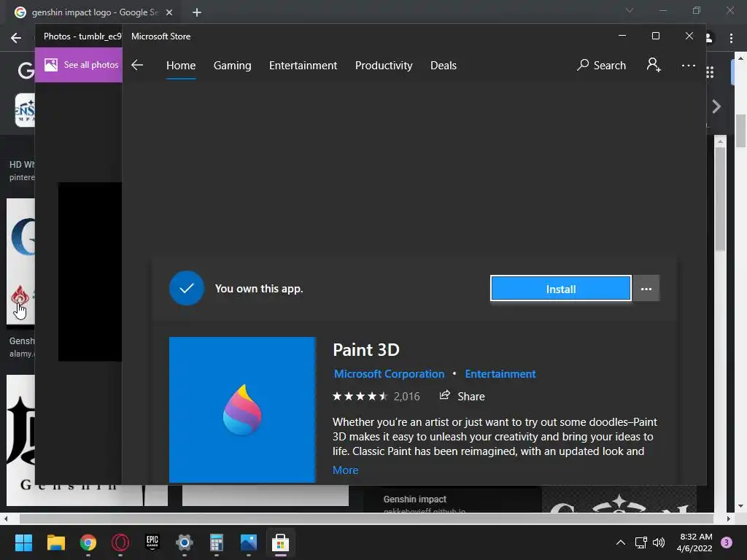Click the Genshin impact image result caption
The height and width of the screenshot is (560, 747).
coord(414,499)
